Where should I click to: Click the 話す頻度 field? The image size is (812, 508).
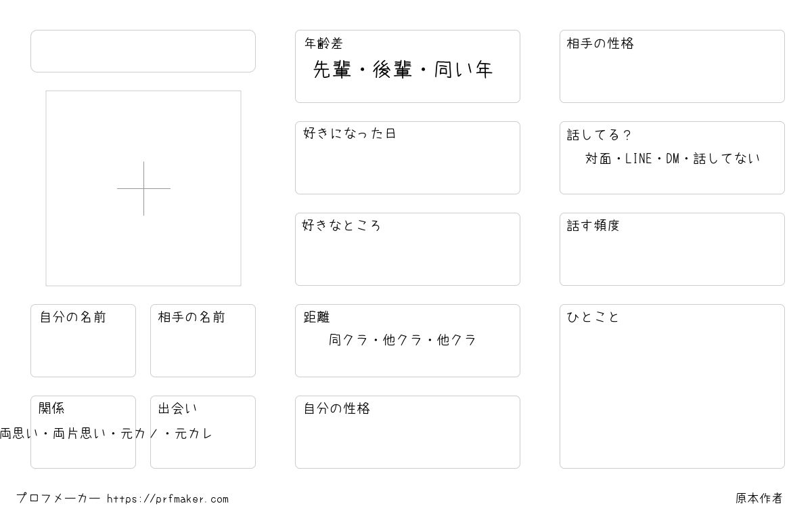672,249
